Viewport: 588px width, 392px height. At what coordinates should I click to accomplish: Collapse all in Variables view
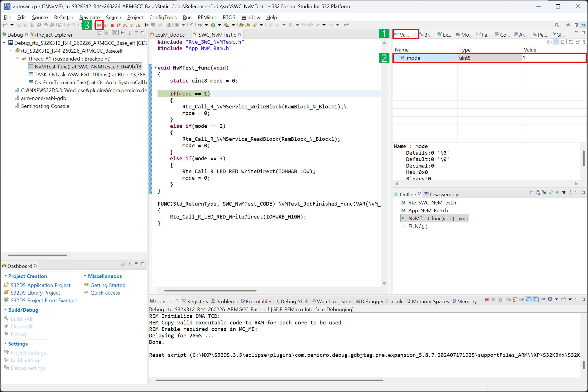pyautogui.click(x=562, y=42)
